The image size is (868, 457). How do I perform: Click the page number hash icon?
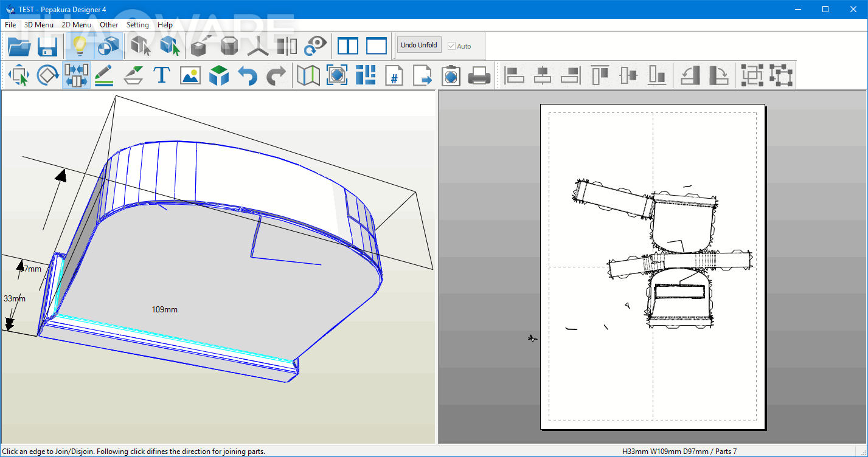(394, 76)
